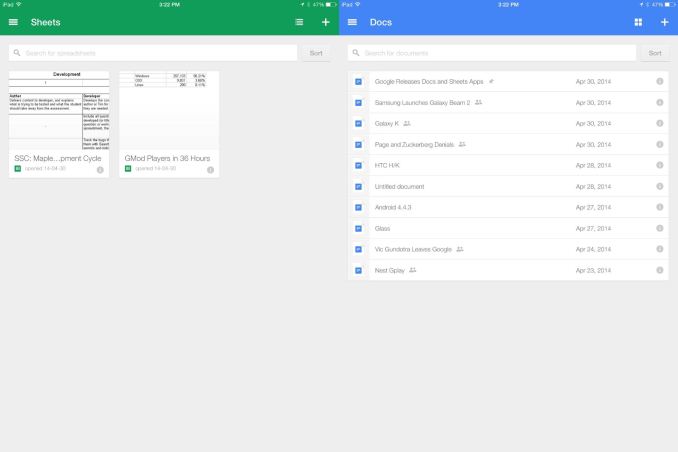Click the SSC: Maple...pment Cycle title
Screen dimensions: 678x452
(x=58, y=158)
